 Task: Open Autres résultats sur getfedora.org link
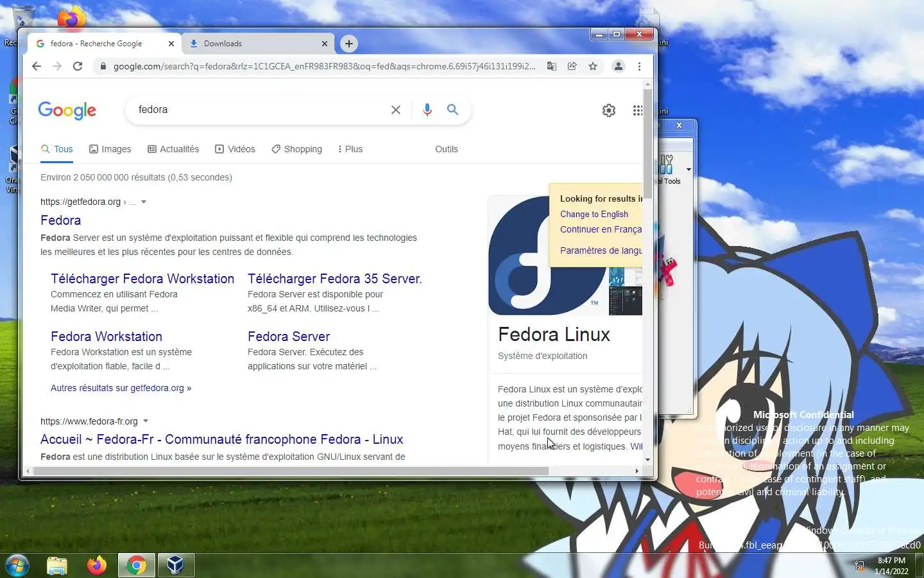click(121, 388)
